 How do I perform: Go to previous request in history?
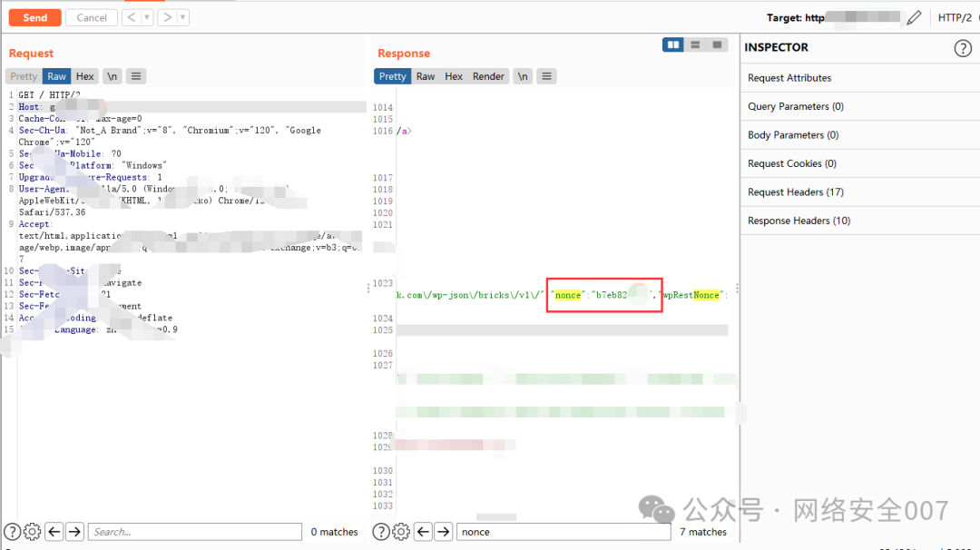pos(132,17)
